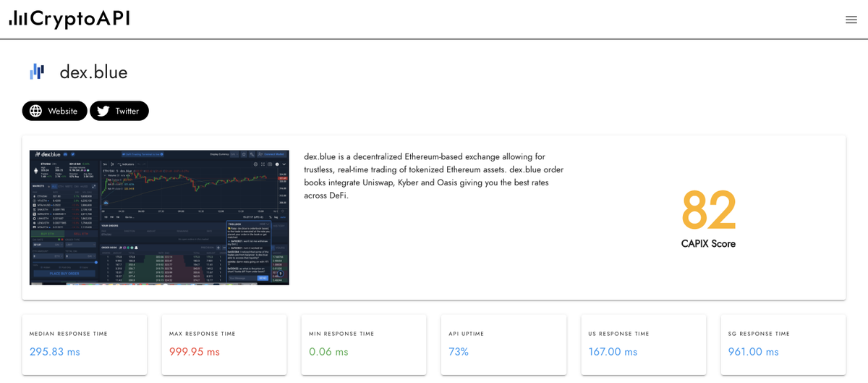This screenshot has height=383, width=868.
Task: Click the SG Response Time label
Action: (x=759, y=334)
